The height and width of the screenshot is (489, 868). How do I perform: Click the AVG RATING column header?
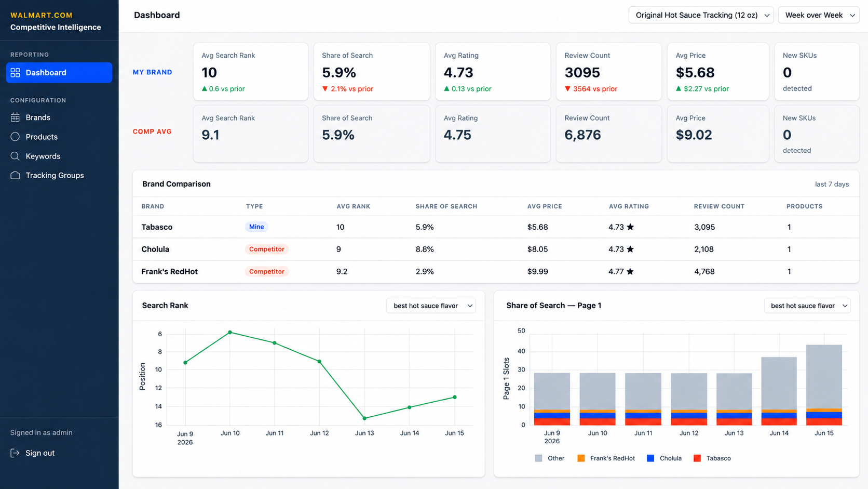tap(629, 206)
